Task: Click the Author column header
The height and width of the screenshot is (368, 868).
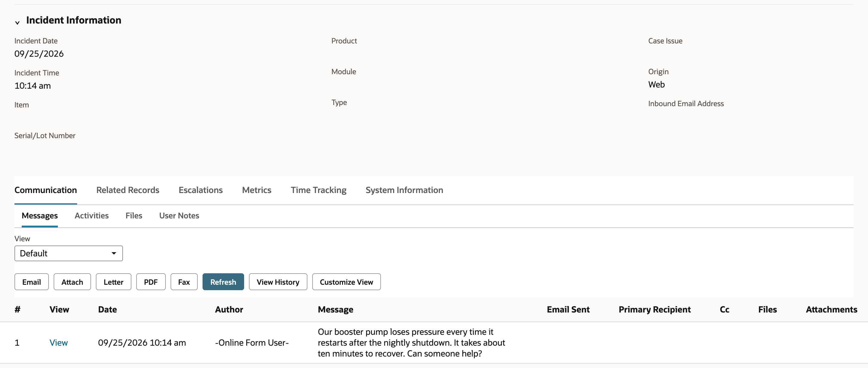Action: [229, 309]
